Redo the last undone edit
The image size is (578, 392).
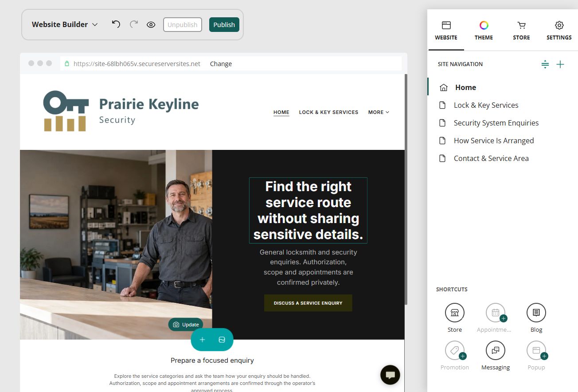click(134, 24)
